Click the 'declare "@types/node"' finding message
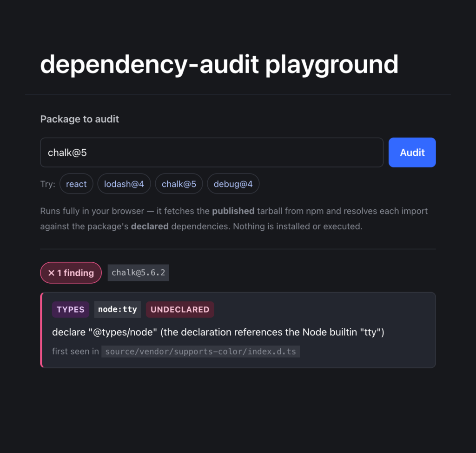Image resolution: width=476 pixels, height=453 pixels. tap(218, 332)
